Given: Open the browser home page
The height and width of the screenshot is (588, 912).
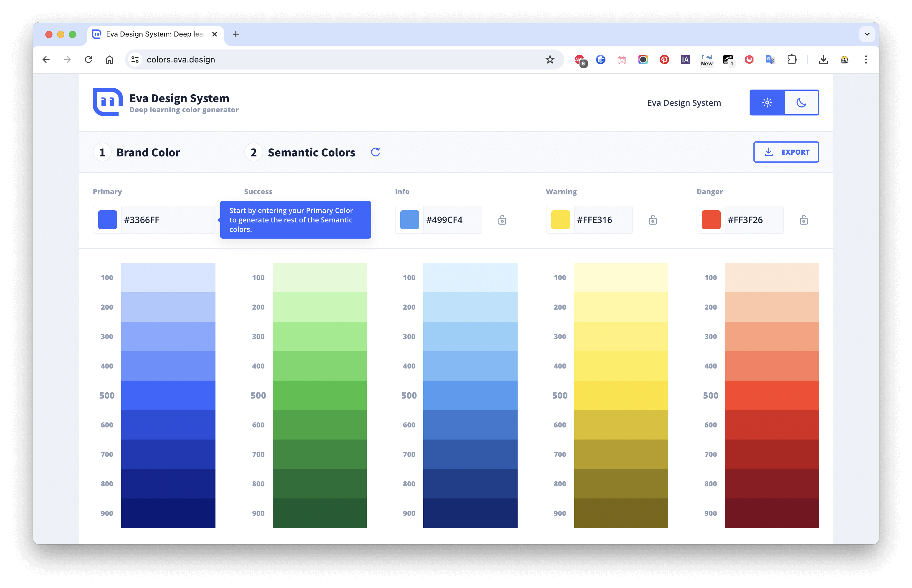Looking at the screenshot, I should [110, 60].
